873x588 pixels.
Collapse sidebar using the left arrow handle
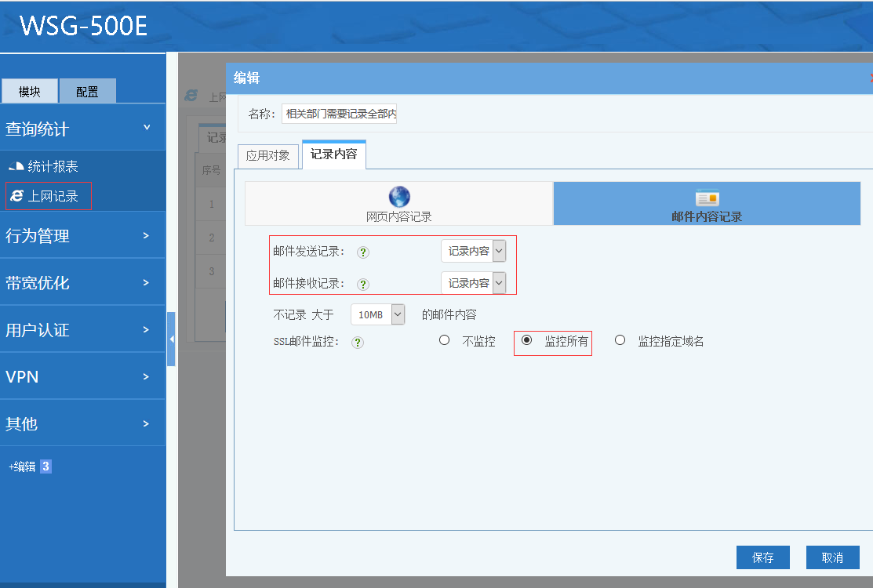coord(171,339)
